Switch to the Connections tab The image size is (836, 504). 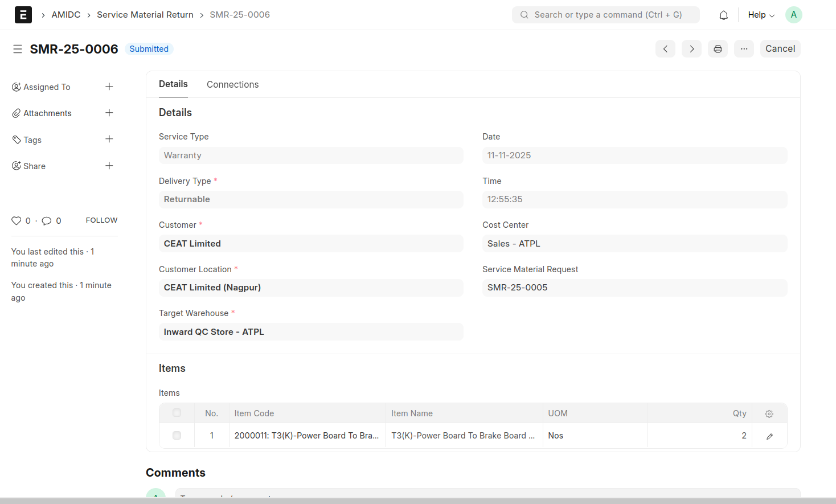tap(232, 84)
